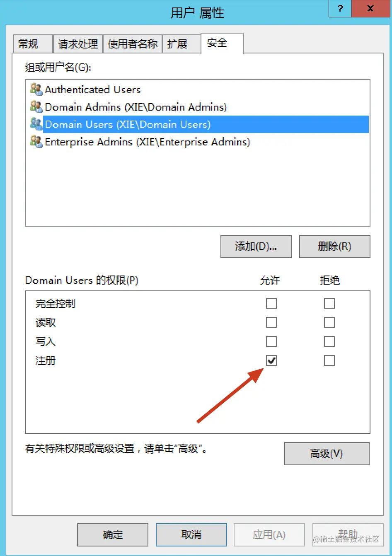Switch to the 常规 tab

click(x=33, y=44)
